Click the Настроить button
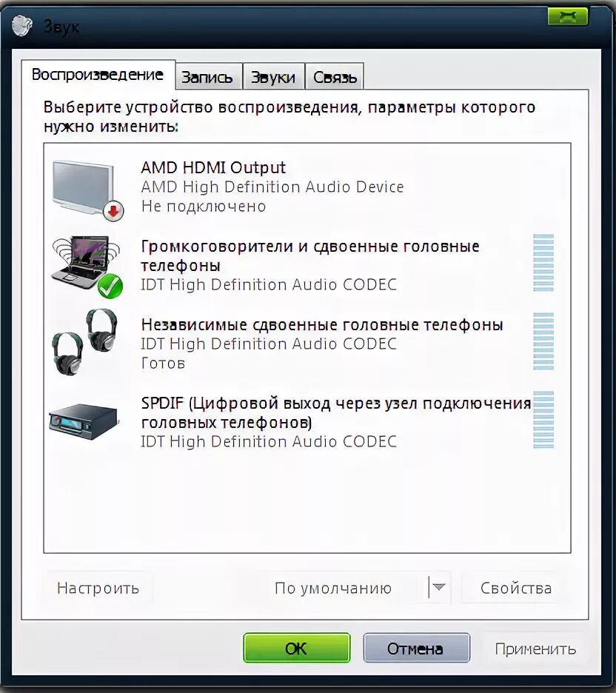This screenshot has width=616, height=693. (x=98, y=587)
